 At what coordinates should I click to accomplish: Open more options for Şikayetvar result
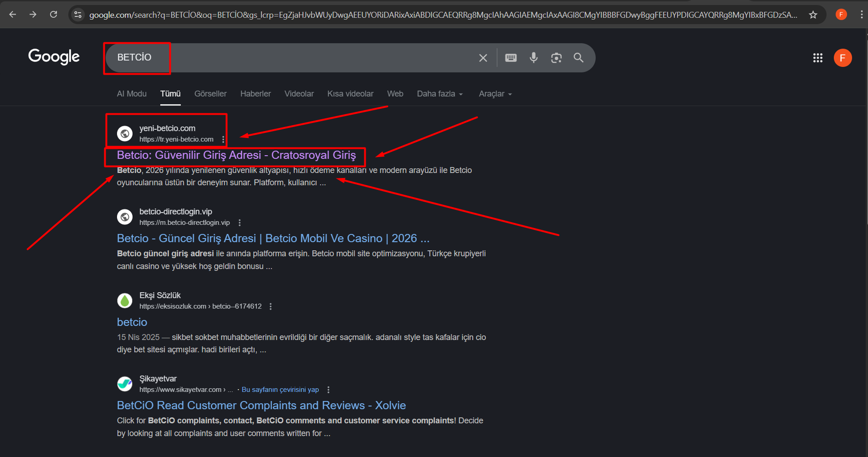click(328, 390)
